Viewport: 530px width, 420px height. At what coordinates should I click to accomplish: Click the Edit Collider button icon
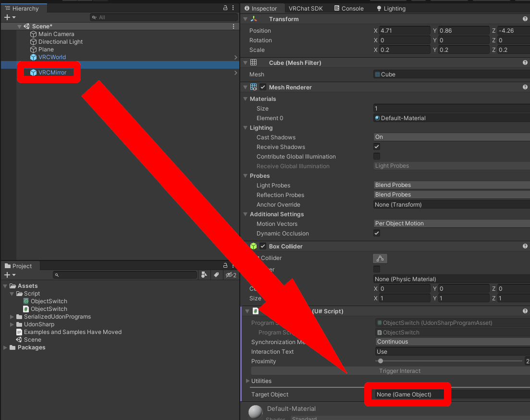(380, 259)
